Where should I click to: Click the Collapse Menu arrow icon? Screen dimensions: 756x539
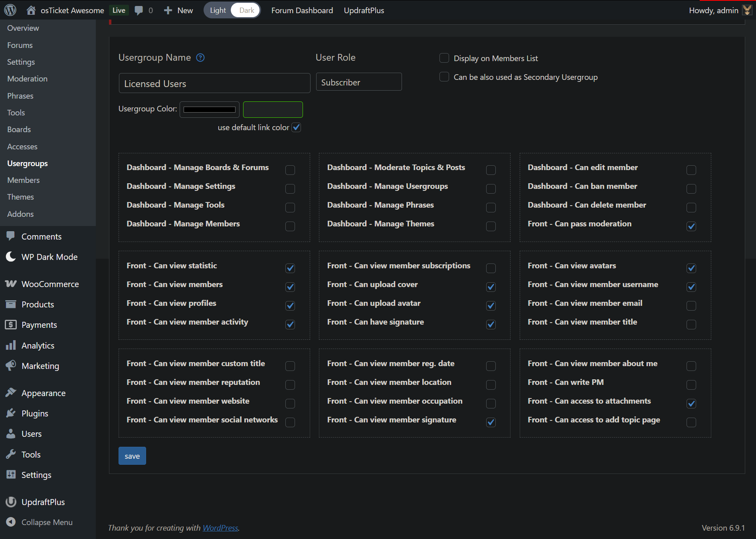[x=11, y=522]
